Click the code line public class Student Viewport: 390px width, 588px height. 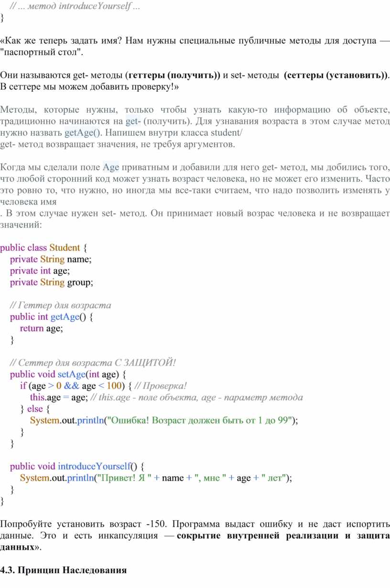click(44, 248)
